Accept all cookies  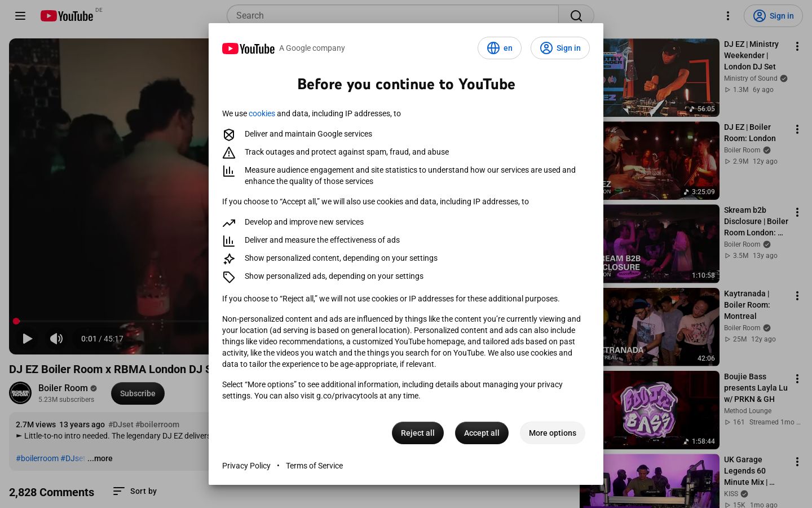click(x=482, y=433)
